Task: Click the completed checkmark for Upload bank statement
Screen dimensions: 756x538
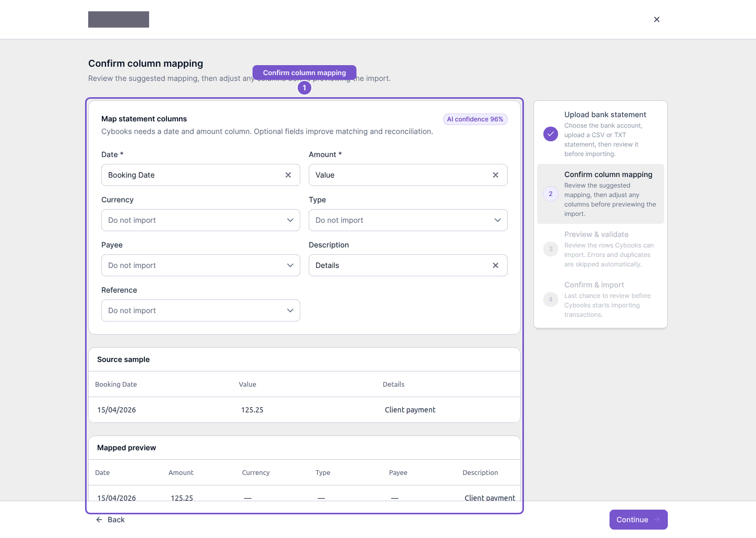Action: pos(551,134)
